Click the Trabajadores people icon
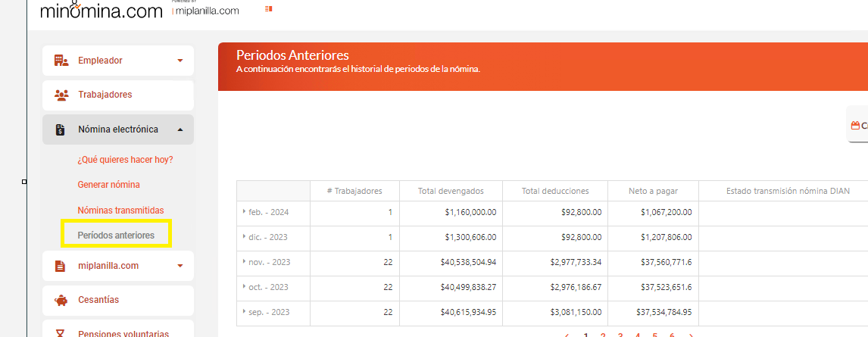 (x=61, y=95)
